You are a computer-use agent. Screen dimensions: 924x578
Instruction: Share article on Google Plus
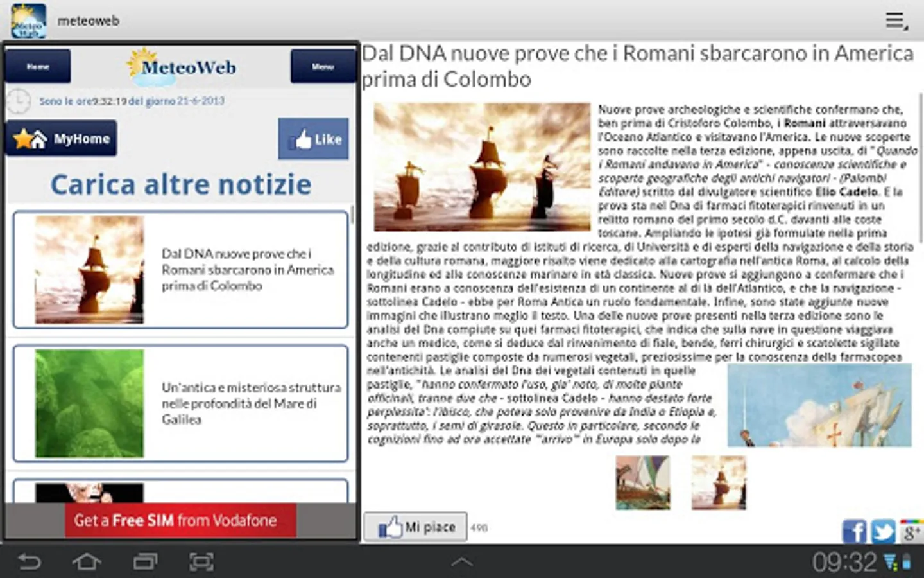point(911,532)
